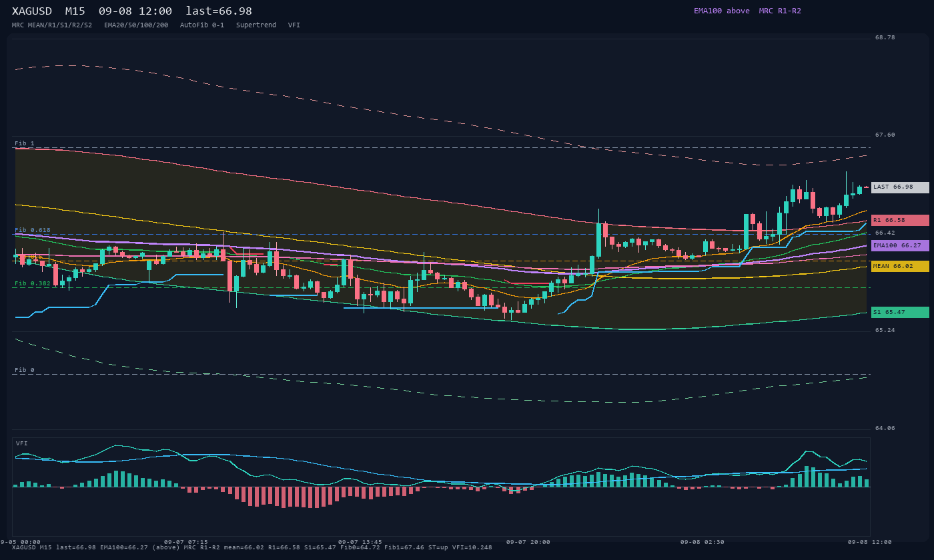Select the M15 timeframe in the title
Screen dimensions: 934x560
(75, 11)
